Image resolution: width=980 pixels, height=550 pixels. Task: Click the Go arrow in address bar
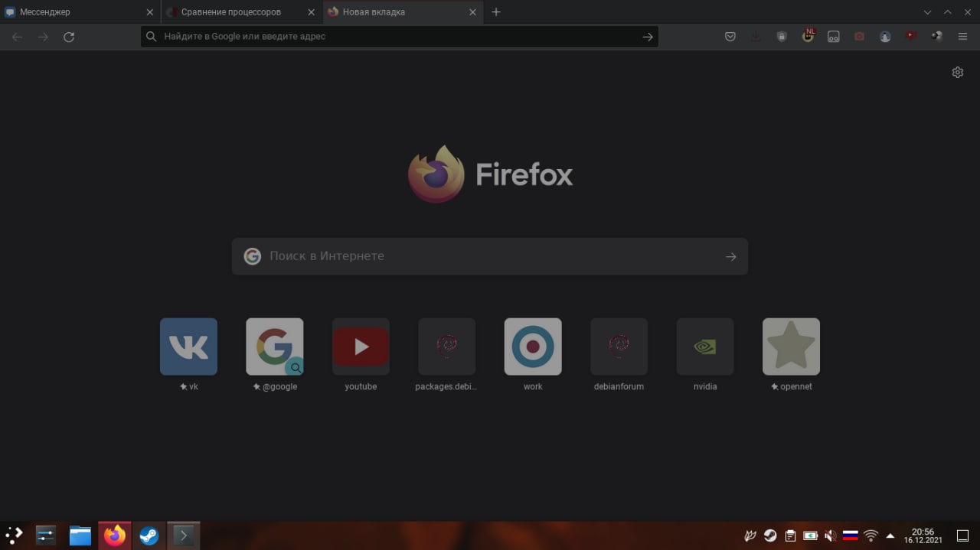(648, 37)
